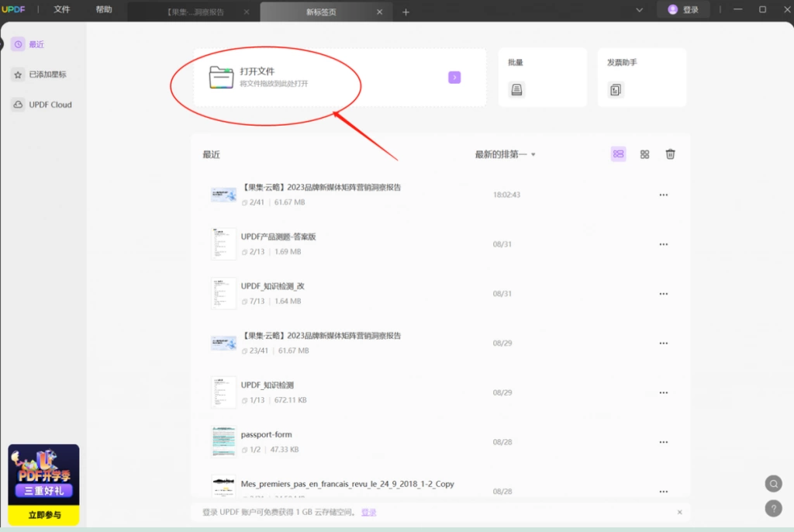Click the trash icon to clear recent list
The image size is (794, 532).
pyautogui.click(x=670, y=154)
